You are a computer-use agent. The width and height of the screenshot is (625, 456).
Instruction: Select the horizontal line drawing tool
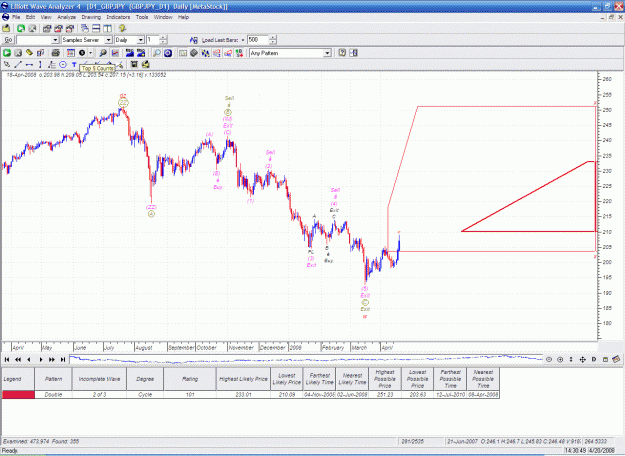tap(29, 65)
